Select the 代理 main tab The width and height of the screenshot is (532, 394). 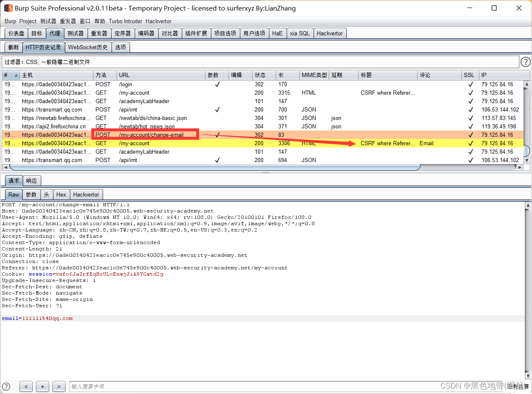point(55,33)
